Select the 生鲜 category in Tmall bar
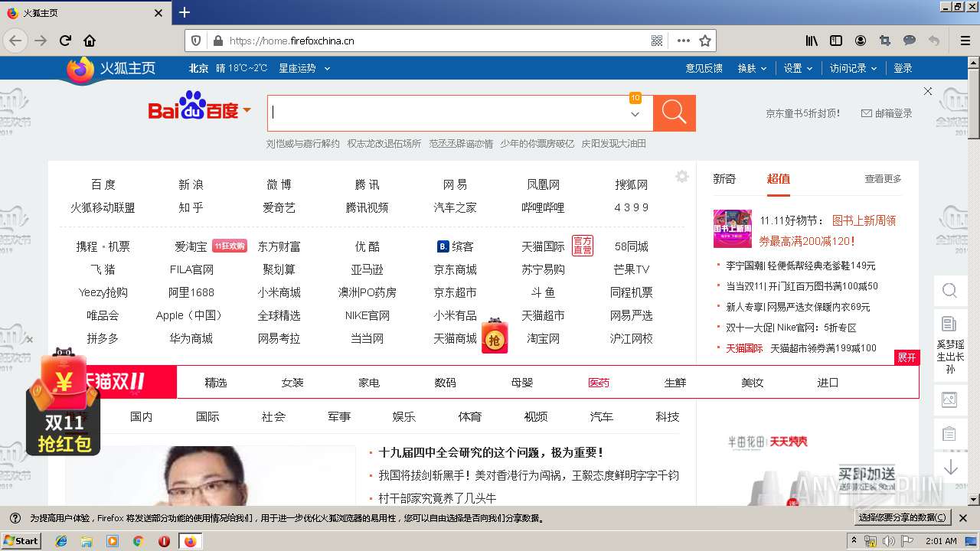The image size is (980, 551). (675, 383)
